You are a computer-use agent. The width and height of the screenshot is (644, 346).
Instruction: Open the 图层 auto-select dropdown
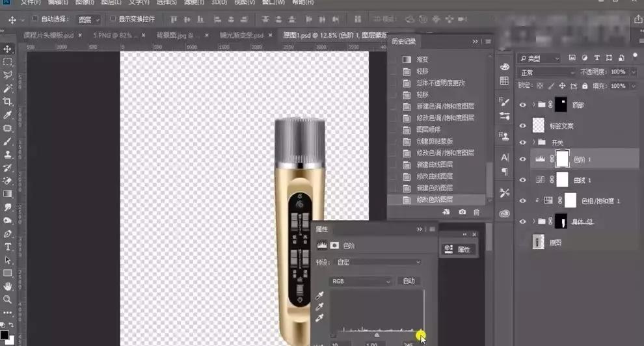coord(88,20)
